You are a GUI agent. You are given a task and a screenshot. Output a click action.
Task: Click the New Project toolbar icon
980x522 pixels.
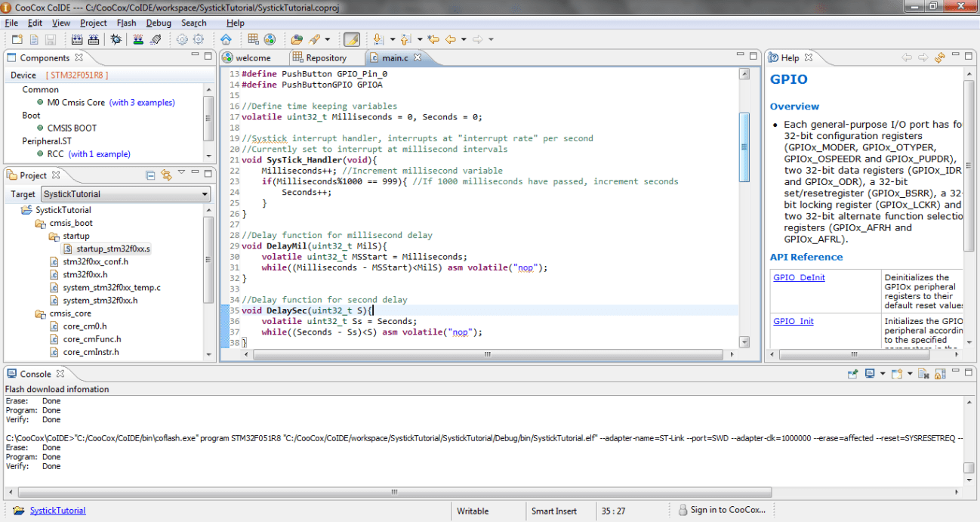(17, 39)
